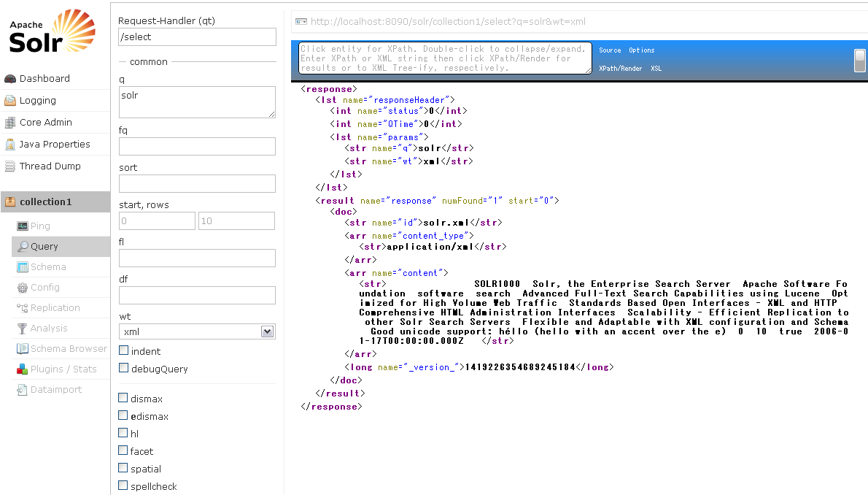Click the Config gear icon

[x=22, y=287]
